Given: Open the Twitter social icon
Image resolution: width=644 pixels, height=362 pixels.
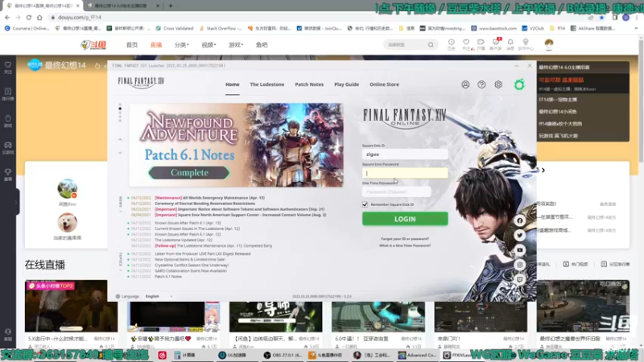Looking at the screenshot, I should tap(519, 235).
